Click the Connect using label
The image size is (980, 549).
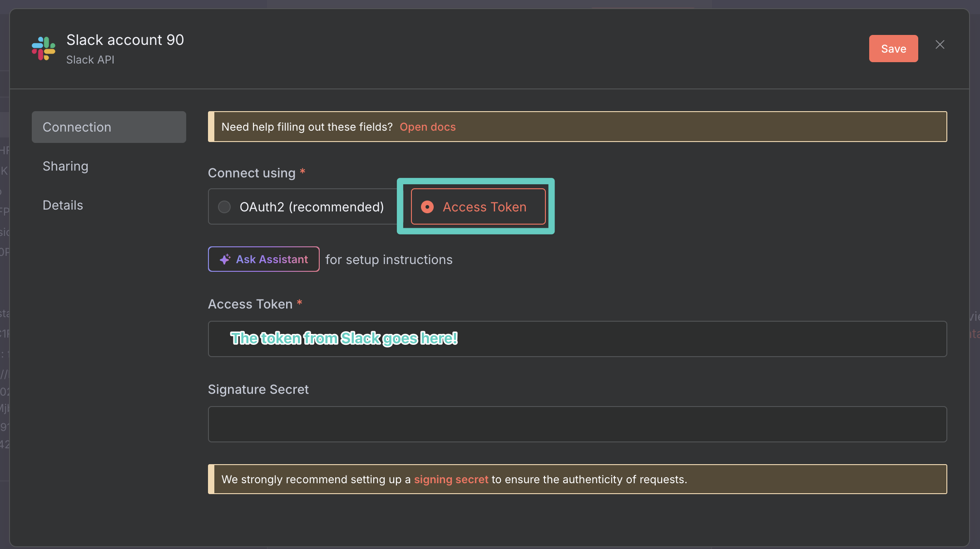[x=252, y=173]
